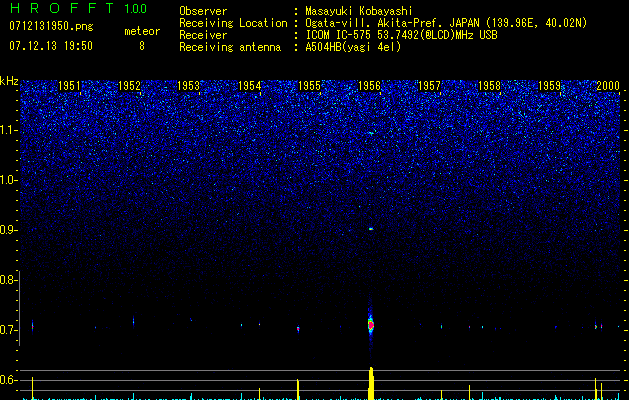Click the 0.7 kHz axis label
This screenshot has height=400, width=629.
pos(8,330)
